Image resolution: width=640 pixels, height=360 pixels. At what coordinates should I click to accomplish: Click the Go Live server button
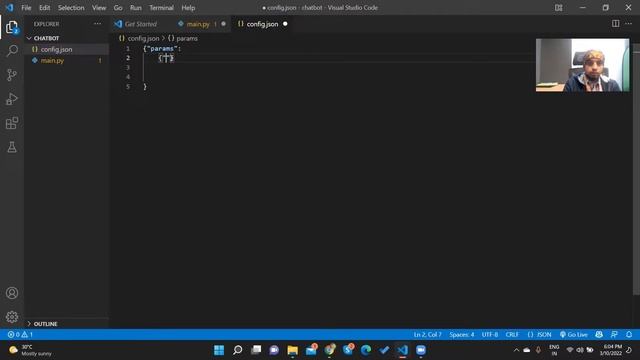[573, 334]
